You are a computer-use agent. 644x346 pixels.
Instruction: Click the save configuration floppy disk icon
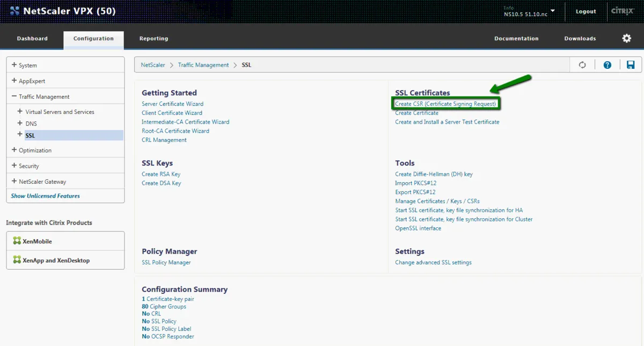pyautogui.click(x=631, y=65)
